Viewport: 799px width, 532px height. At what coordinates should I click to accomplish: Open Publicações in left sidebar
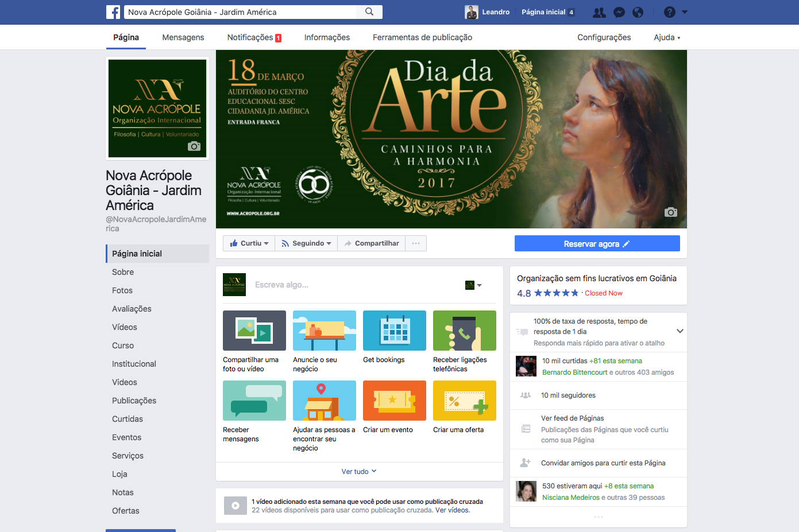(134, 401)
